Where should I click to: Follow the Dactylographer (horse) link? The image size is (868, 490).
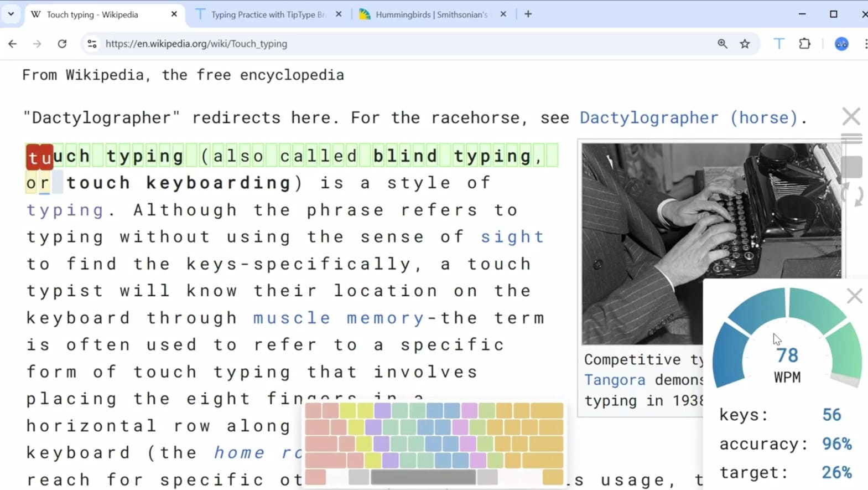point(688,117)
